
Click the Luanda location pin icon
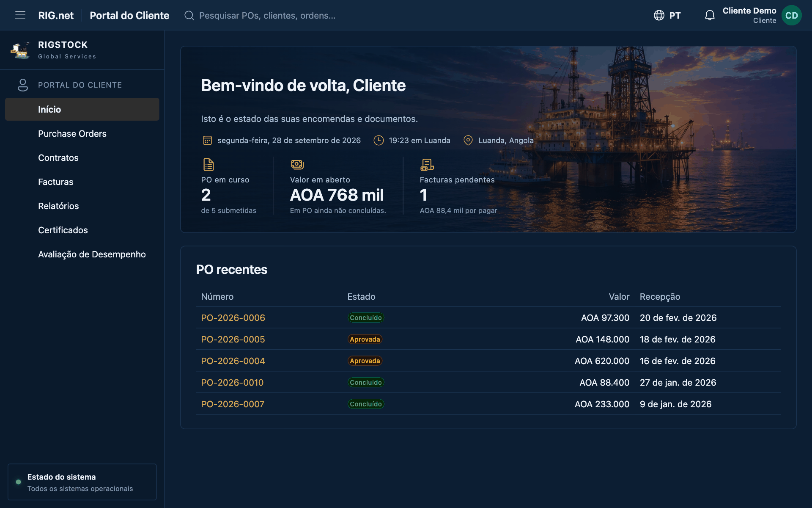(468, 140)
